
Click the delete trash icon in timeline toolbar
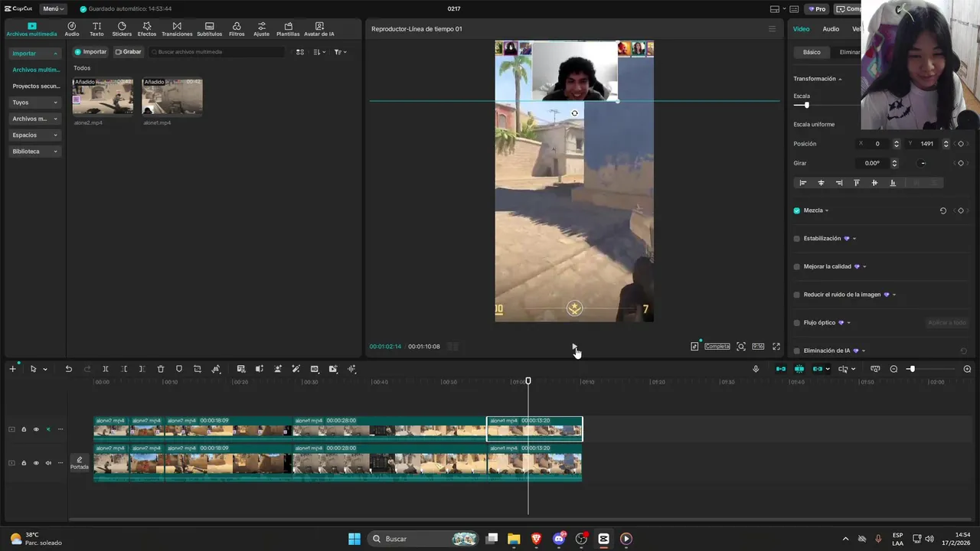point(161,369)
